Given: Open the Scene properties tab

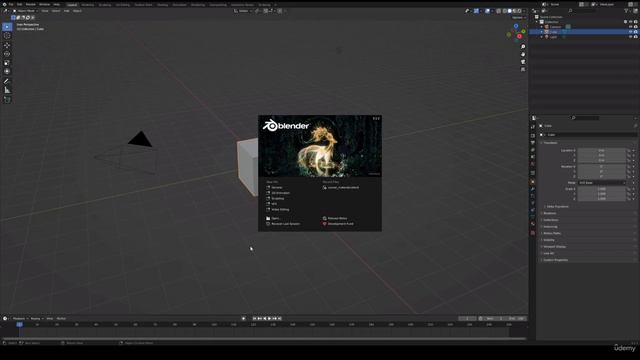Looking at the screenshot, I should click(533, 157).
